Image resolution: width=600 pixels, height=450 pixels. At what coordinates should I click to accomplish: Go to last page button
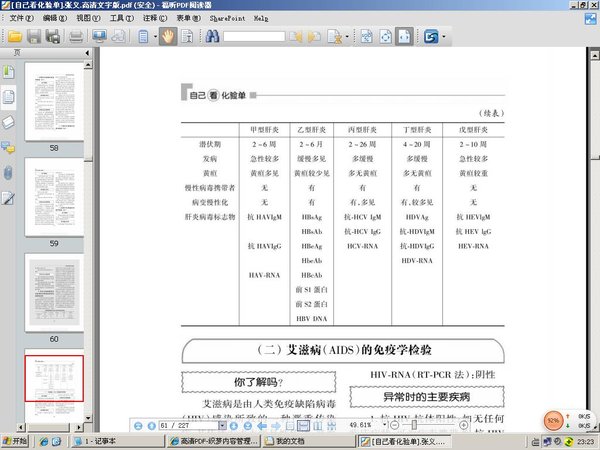coord(248,426)
